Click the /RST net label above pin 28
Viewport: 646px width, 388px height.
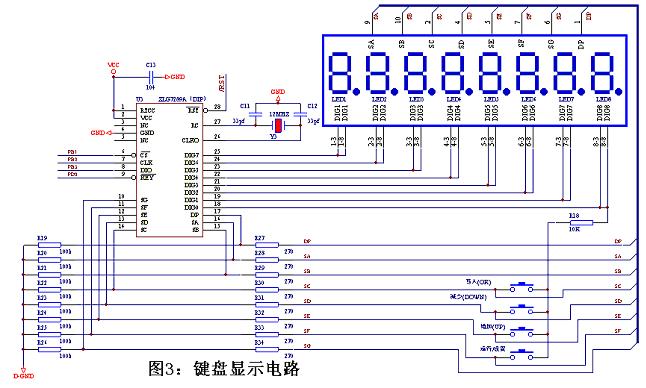(222, 84)
